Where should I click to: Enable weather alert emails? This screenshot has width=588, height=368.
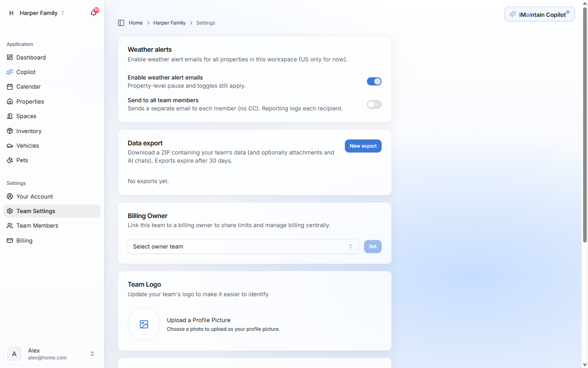click(374, 81)
